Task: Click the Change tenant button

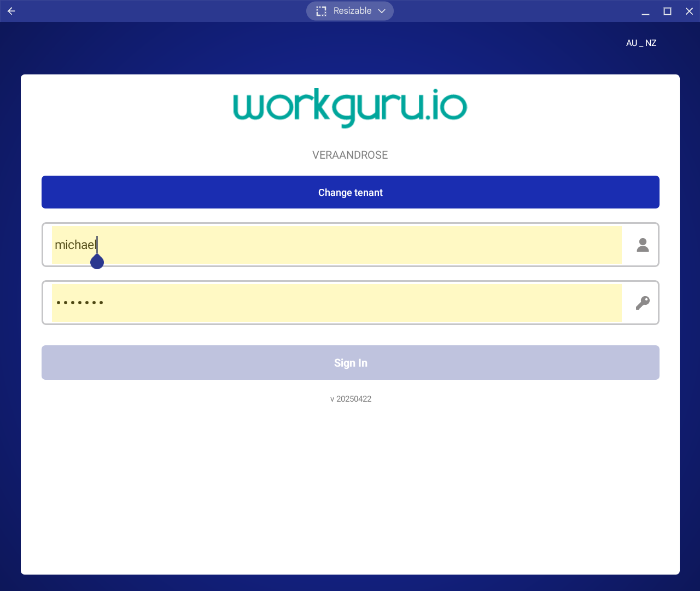Action: click(x=351, y=192)
